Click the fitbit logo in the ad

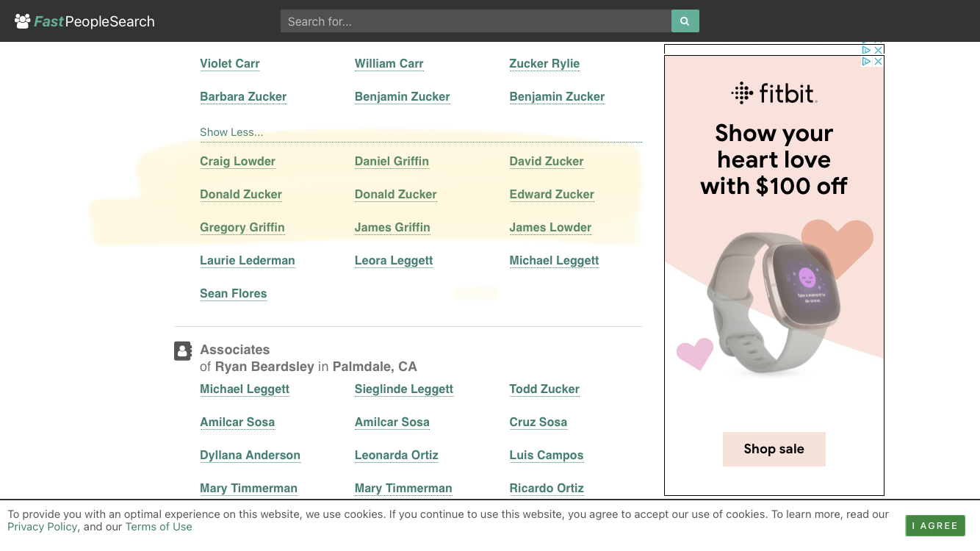[x=774, y=93]
